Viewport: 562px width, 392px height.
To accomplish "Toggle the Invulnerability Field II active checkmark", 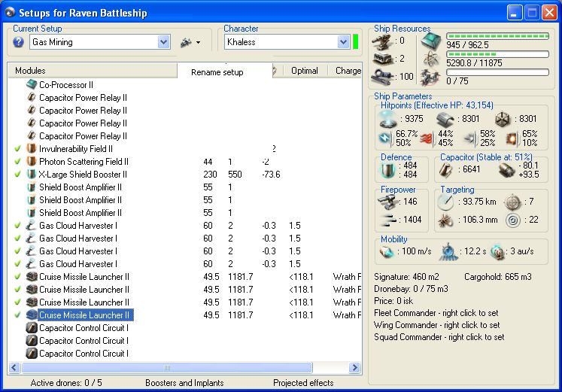I will click(x=17, y=149).
